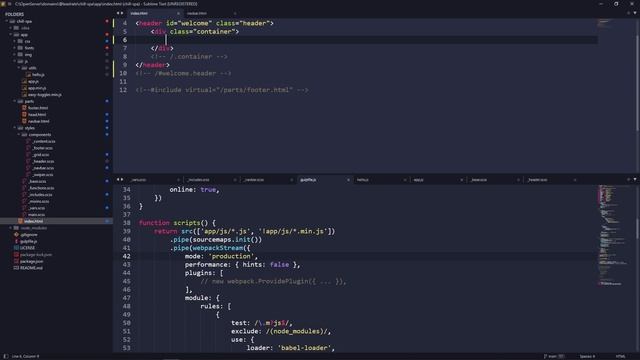Screen dimensions: 640x360
Task: Expand the img folder
Action: (15, 54)
